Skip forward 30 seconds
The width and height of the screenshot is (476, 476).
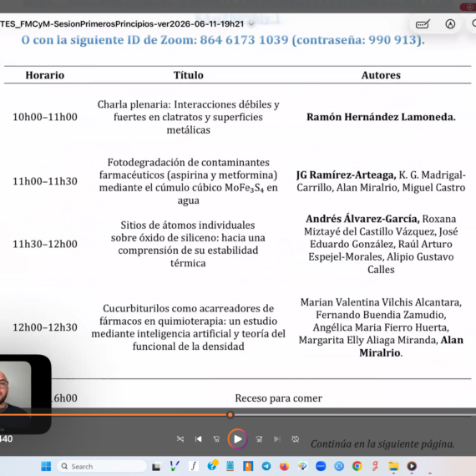point(259,439)
